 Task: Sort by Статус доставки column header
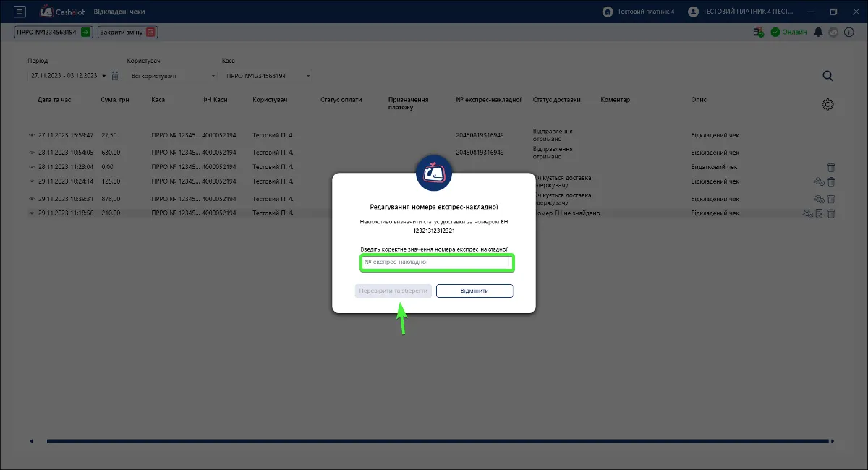[557, 100]
